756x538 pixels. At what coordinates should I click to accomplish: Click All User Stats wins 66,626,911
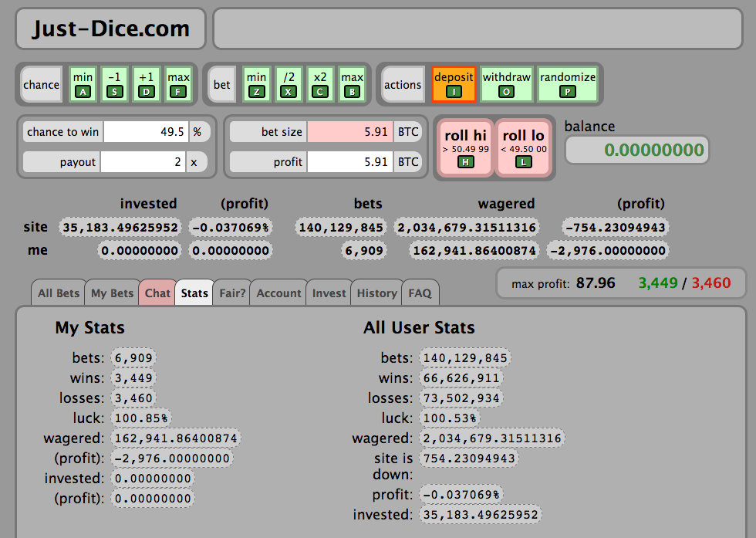461,377
